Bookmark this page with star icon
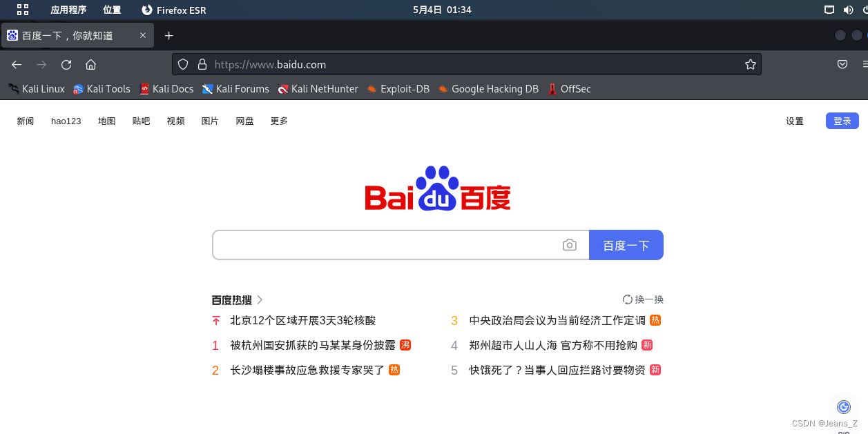This screenshot has height=434, width=868. pos(751,64)
